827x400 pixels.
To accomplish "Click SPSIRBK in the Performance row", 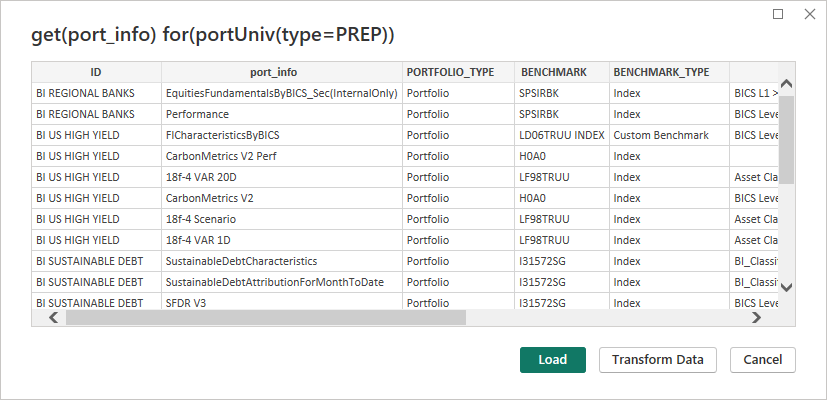I will [562, 114].
